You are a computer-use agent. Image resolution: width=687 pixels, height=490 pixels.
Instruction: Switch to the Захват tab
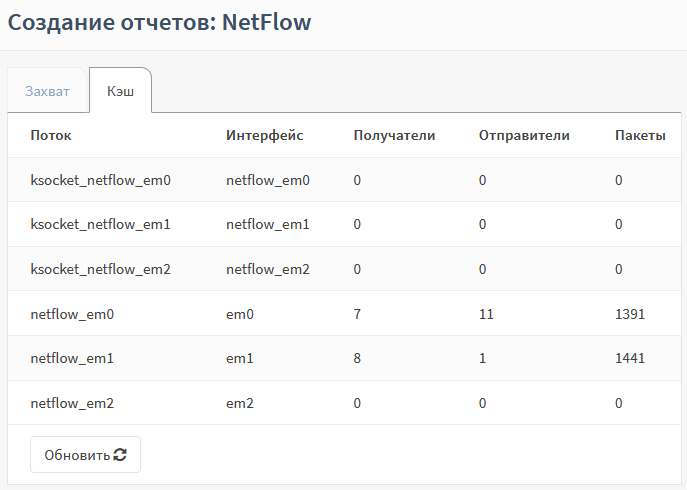48,91
